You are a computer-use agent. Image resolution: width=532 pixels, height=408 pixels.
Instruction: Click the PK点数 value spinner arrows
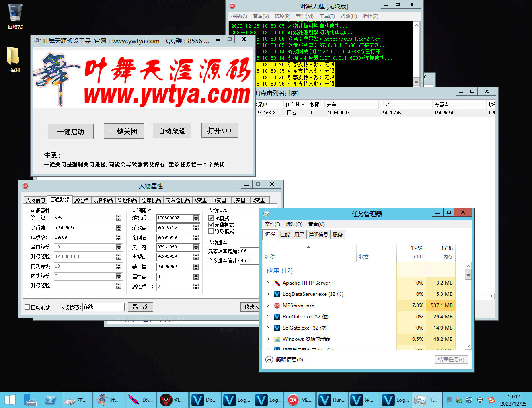[x=119, y=238]
